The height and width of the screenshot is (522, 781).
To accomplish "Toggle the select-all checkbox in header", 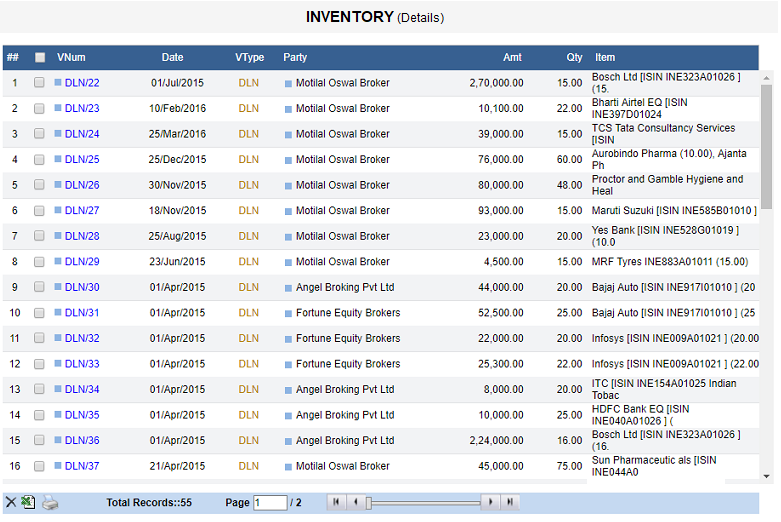I will 40,58.
